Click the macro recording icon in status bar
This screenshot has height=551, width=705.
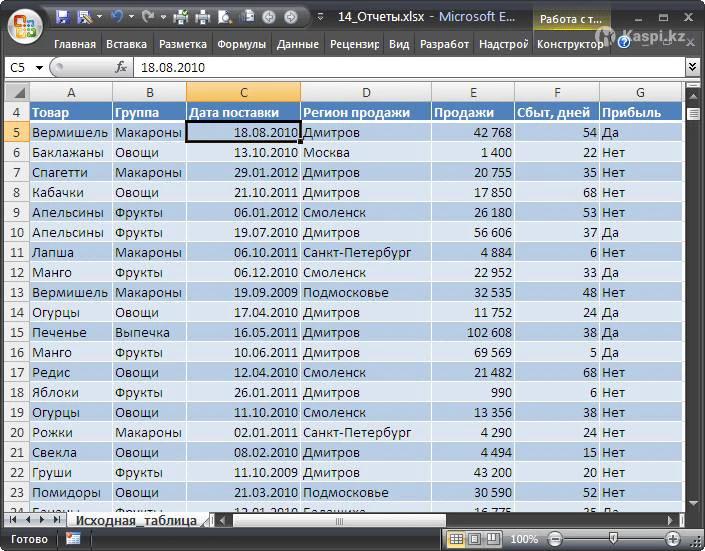73,539
